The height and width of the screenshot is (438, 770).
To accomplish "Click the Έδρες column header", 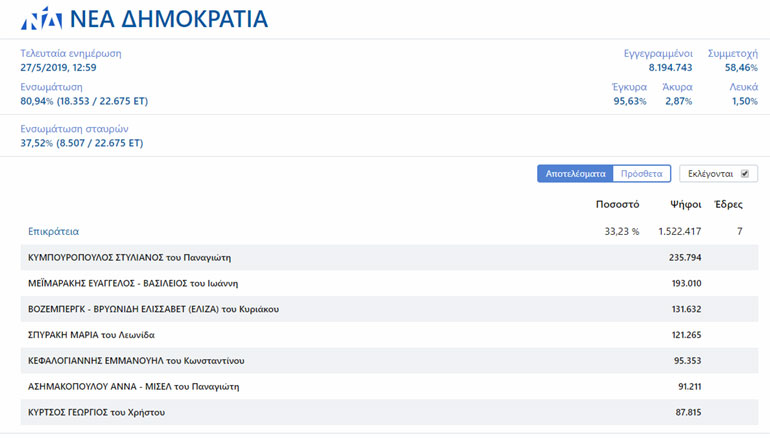I will [727, 204].
